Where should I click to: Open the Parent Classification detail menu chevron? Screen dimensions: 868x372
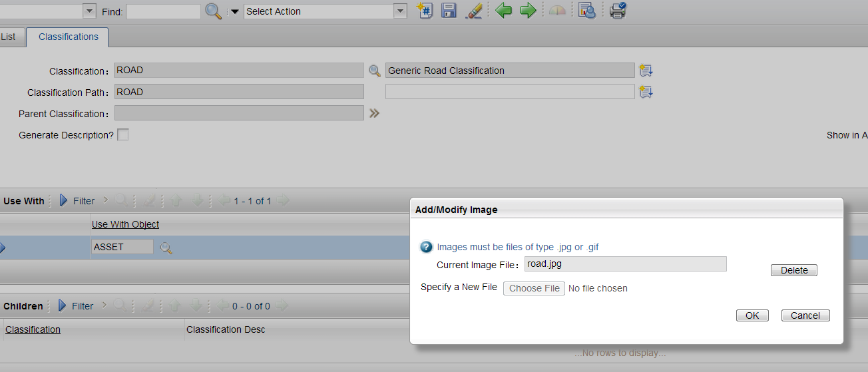tap(375, 114)
